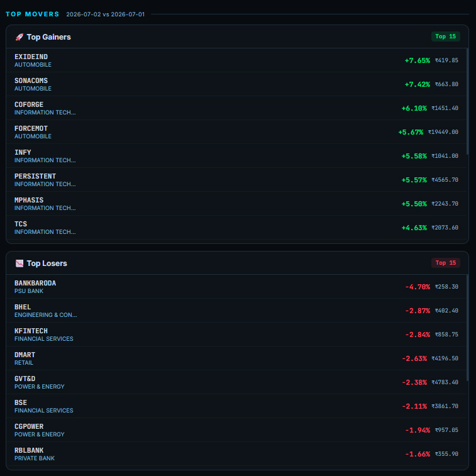The image size is (476, 476).
Task: Click the ₹4196.50 price
Action: pyautogui.click(x=445, y=358)
